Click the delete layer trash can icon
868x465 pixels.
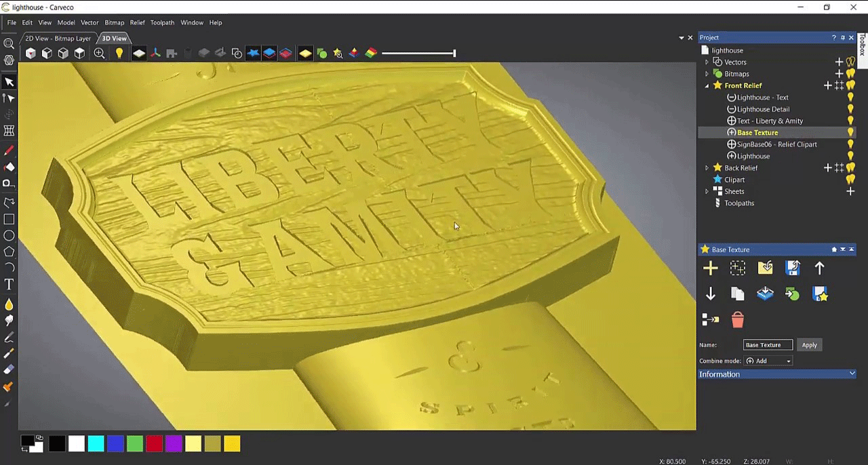(x=738, y=319)
